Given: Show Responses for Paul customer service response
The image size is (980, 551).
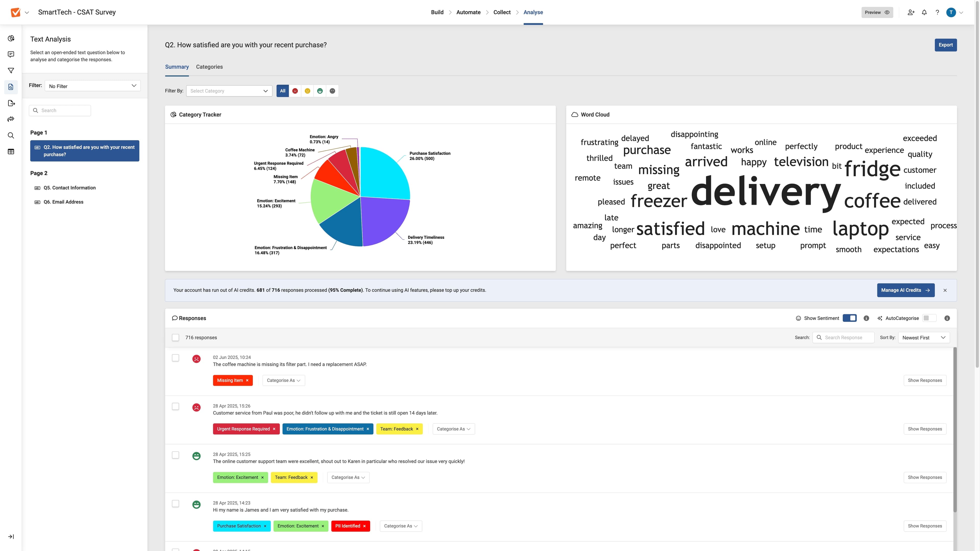Looking at the screenshot, I should point(925,429).
